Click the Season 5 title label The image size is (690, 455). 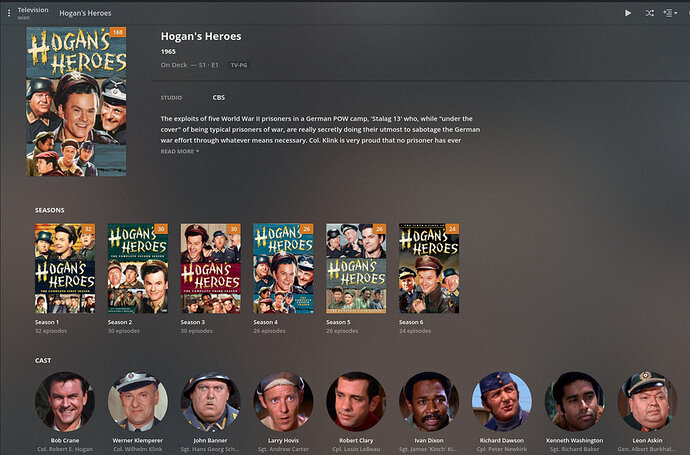click(x=338, y=322)
